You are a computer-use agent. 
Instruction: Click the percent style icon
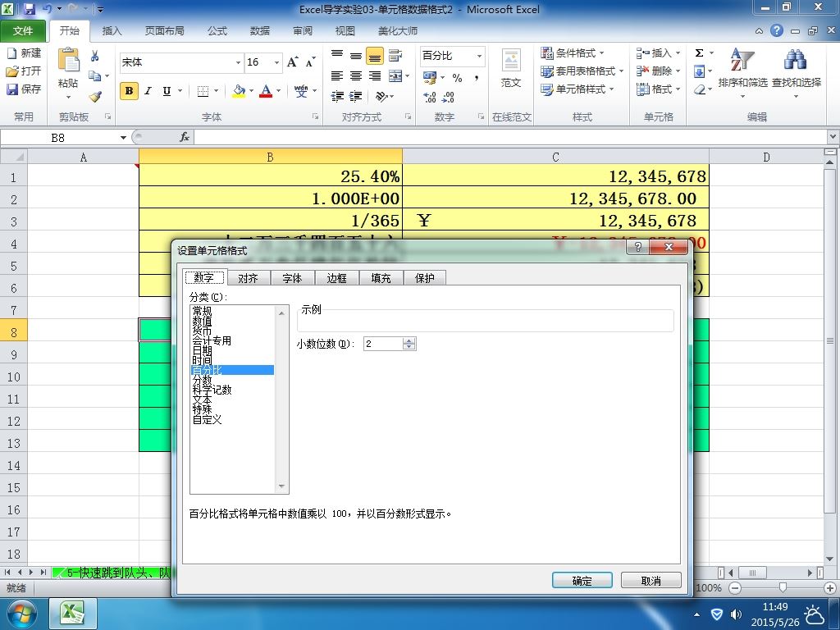[457, 78]
